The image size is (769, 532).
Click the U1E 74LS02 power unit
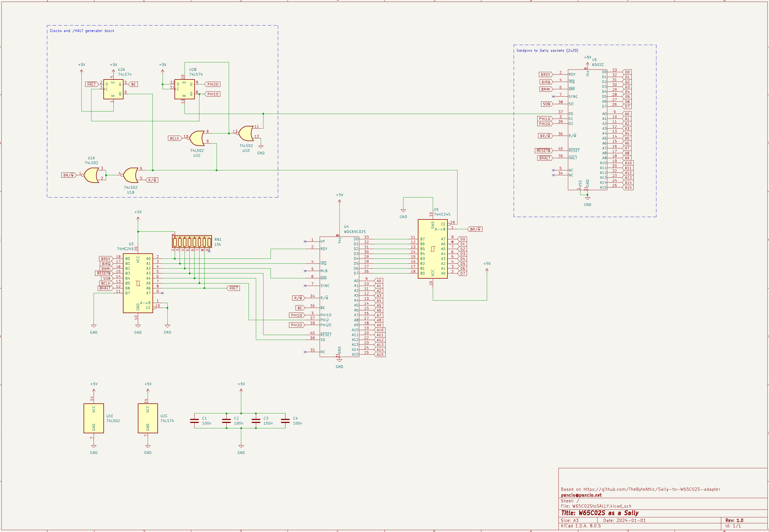coord(94,418)
